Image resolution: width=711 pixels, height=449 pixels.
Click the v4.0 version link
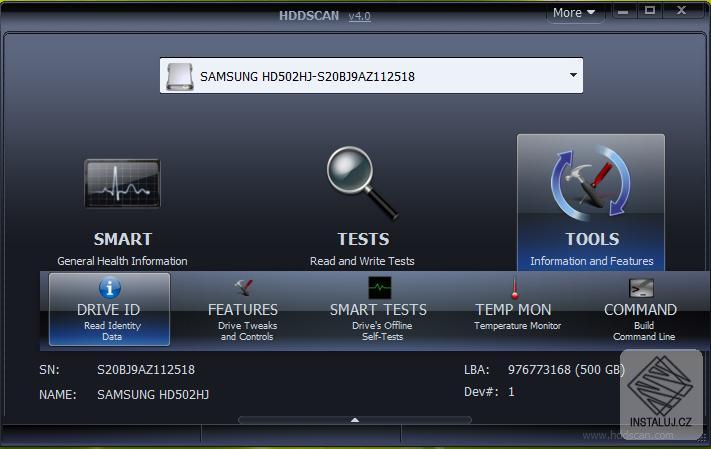pos(360,16)
